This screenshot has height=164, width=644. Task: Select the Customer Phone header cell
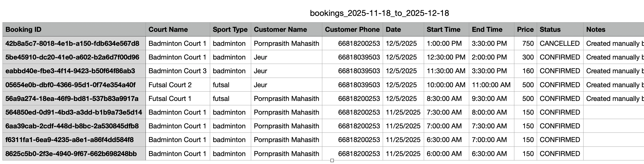(x=352, y=30)
